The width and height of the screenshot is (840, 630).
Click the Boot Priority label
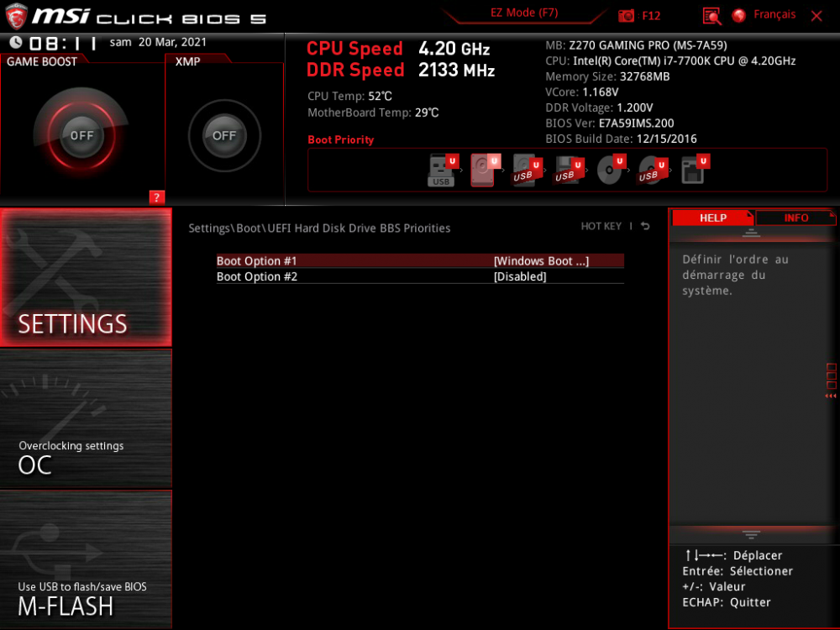pos(341,139)
